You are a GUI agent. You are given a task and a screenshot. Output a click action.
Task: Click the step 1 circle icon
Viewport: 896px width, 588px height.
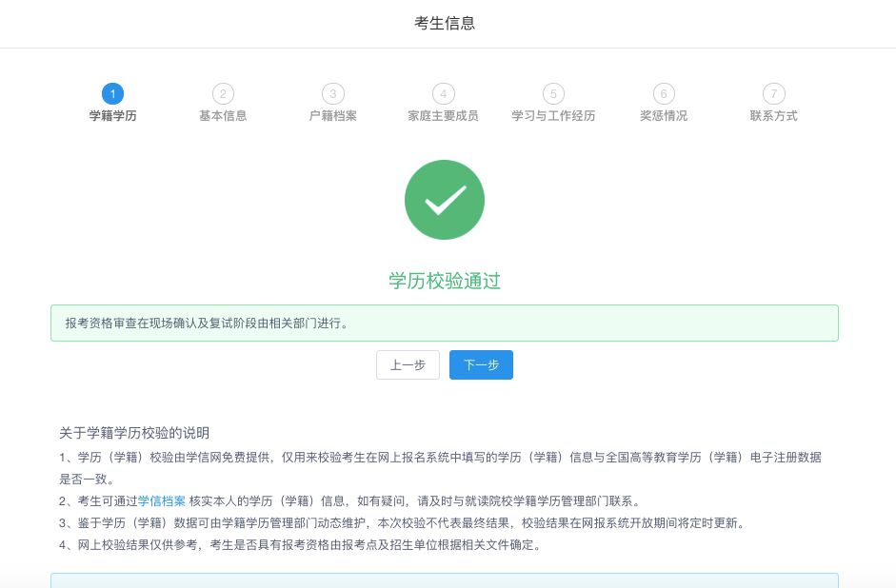point(112,93)
